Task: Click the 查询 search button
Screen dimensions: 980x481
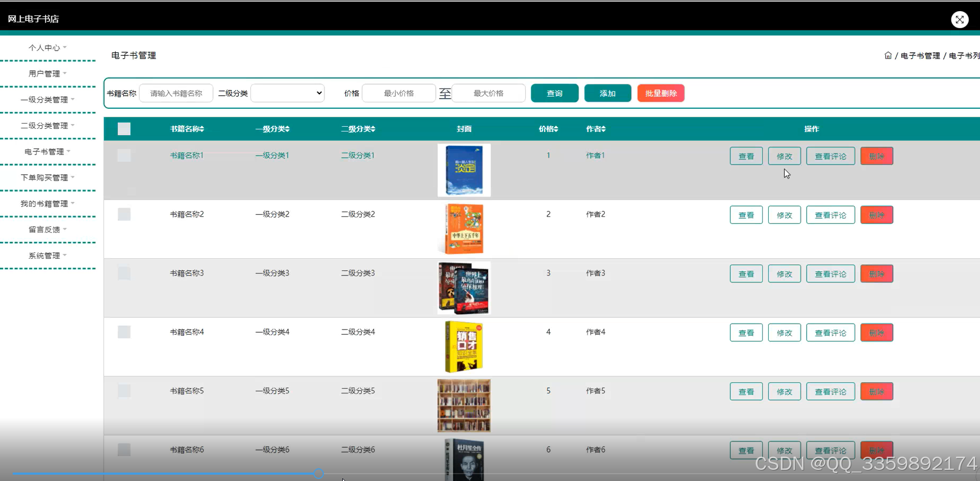Action: tap(554, 93)
